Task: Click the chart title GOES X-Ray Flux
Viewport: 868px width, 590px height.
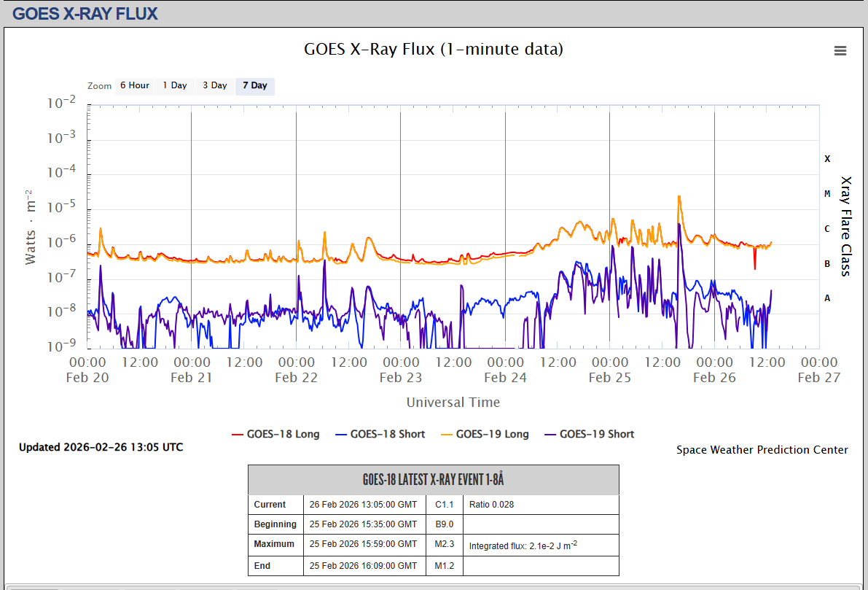Action: coord(434,49)
